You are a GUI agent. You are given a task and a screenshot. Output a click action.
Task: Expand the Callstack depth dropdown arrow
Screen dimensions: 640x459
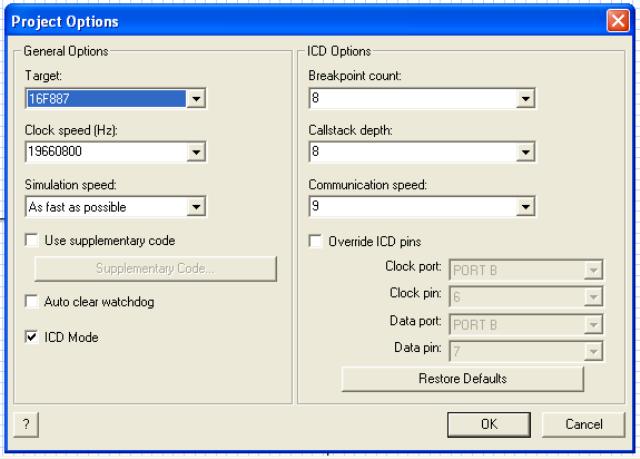pyautogui.click(x=525, y=152)
